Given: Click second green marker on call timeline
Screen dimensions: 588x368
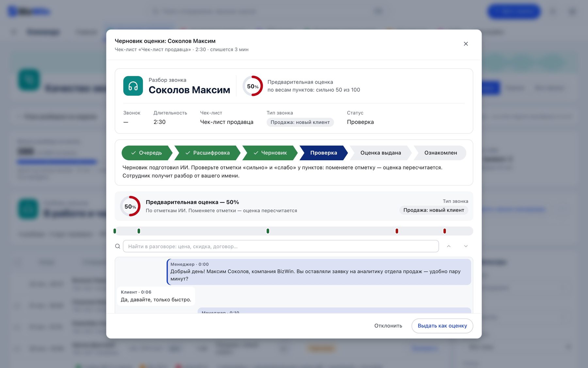Looking at the screenshot, I should (x=139, y=231).
